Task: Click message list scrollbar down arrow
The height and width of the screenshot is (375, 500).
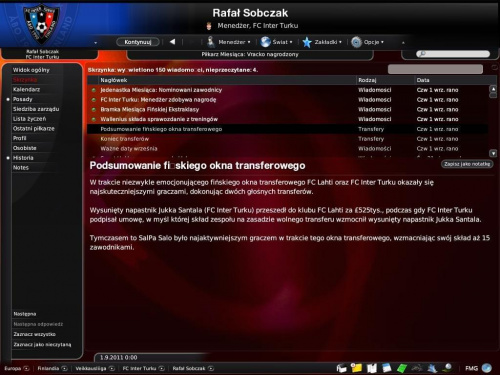Action: click(x=493, y=153)
